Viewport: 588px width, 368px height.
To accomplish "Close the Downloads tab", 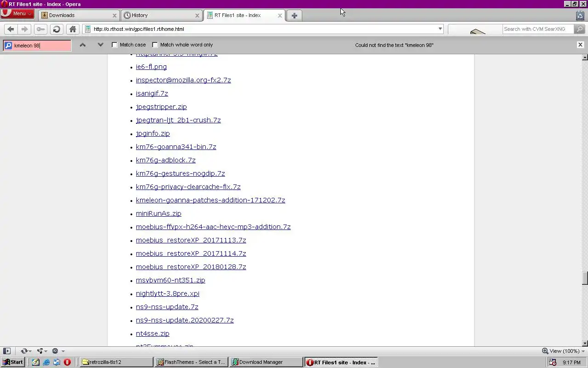I will [x=114, y=15].
